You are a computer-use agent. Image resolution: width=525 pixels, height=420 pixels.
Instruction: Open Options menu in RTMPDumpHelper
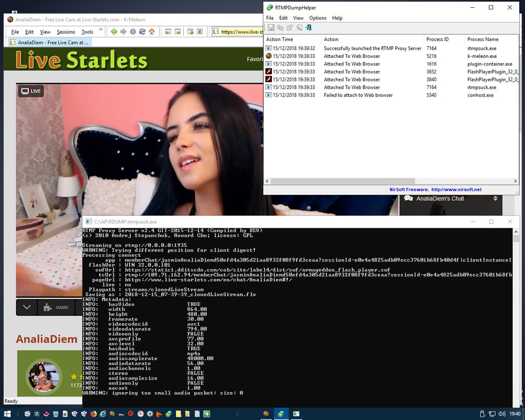pyautogui.click(x=318, y=18)
